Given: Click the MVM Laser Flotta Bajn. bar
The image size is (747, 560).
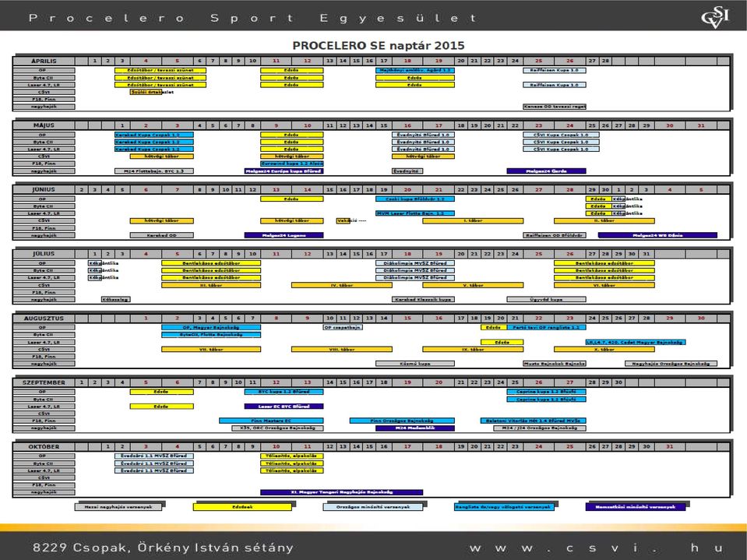Looking at the screenshot, I should [x=415, y=213].
